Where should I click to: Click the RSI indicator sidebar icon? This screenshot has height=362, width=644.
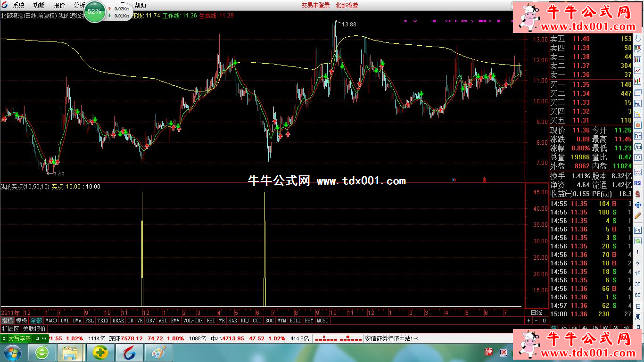point(638,182)
